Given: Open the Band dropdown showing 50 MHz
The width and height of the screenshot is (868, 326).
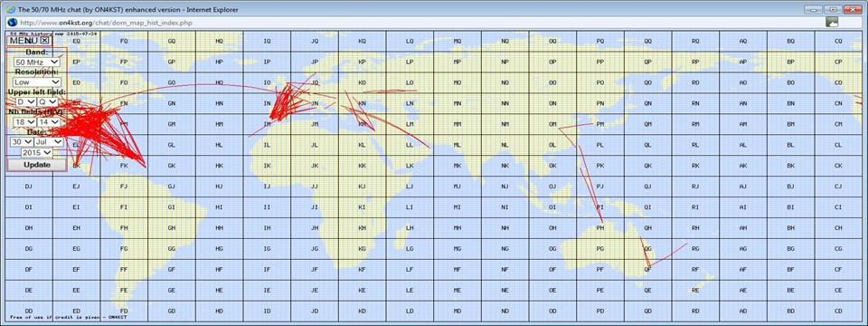Looking at the screenshot, I should [x=37, y=62].
